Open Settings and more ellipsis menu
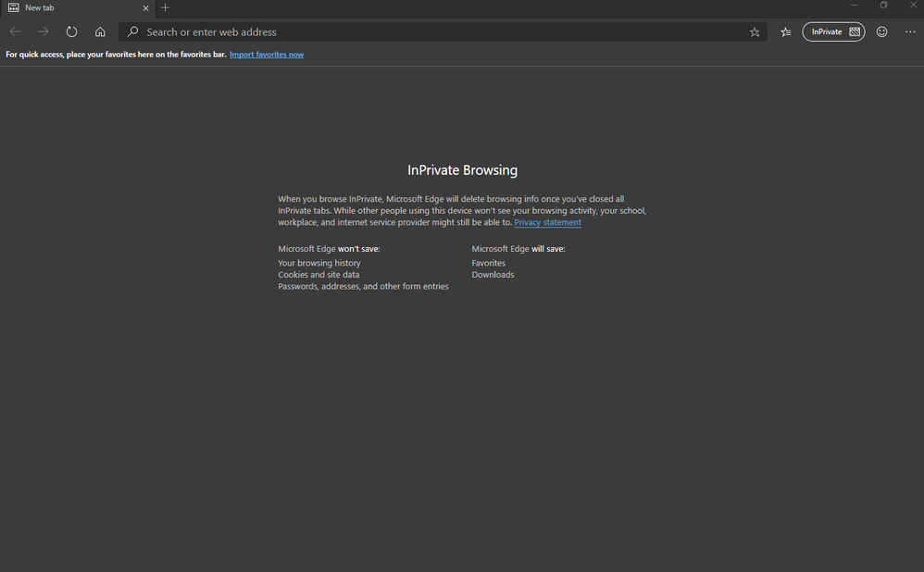This screenshot has width=924, height=572. tap(910, 31)
